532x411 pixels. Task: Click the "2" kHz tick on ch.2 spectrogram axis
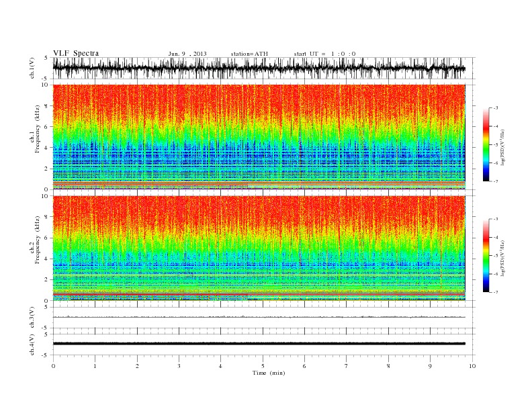(x=46, y=280)
